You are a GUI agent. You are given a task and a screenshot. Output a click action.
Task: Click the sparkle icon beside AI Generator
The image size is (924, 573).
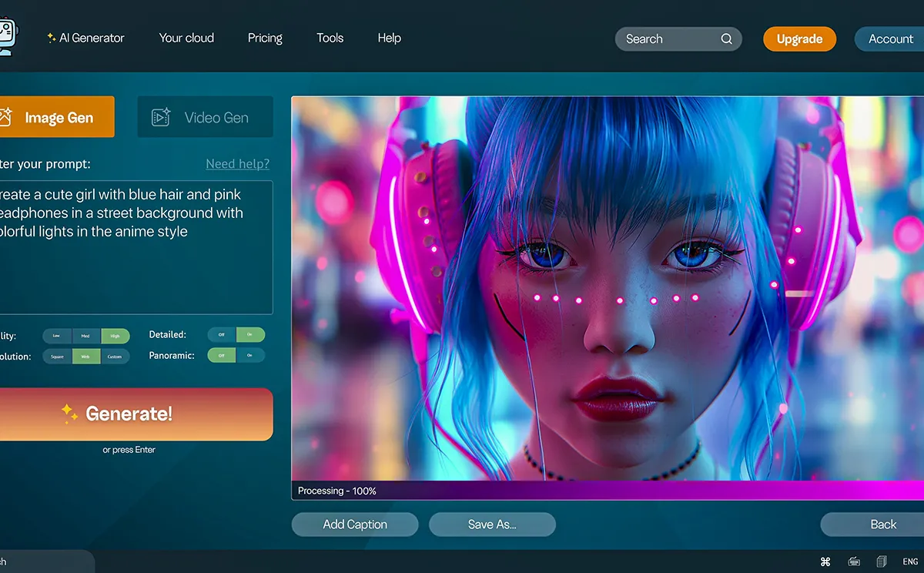[x=51, y=38]
